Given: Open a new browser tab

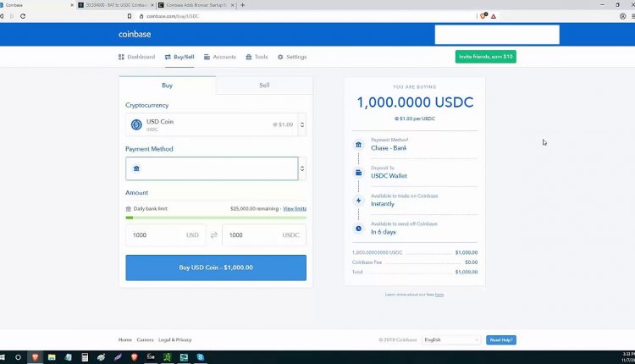Looking at the screenshot, I should click(x=243, y=5).
